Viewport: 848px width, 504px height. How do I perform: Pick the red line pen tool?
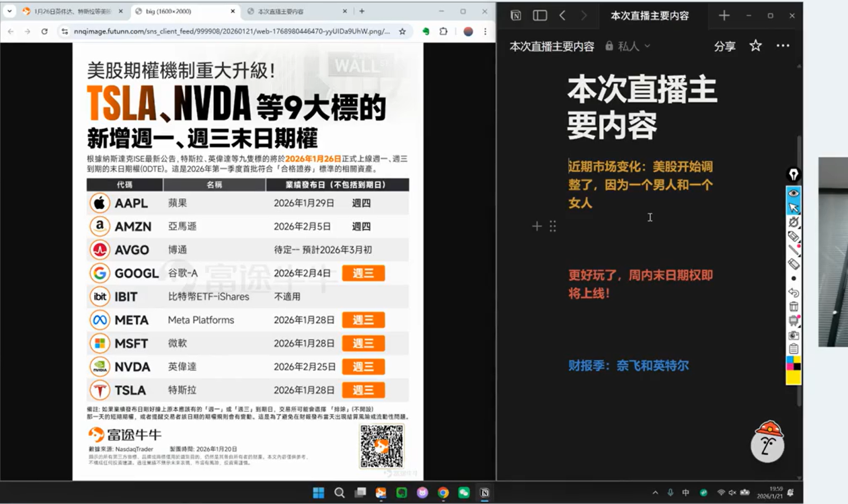[x=793, y=250]
